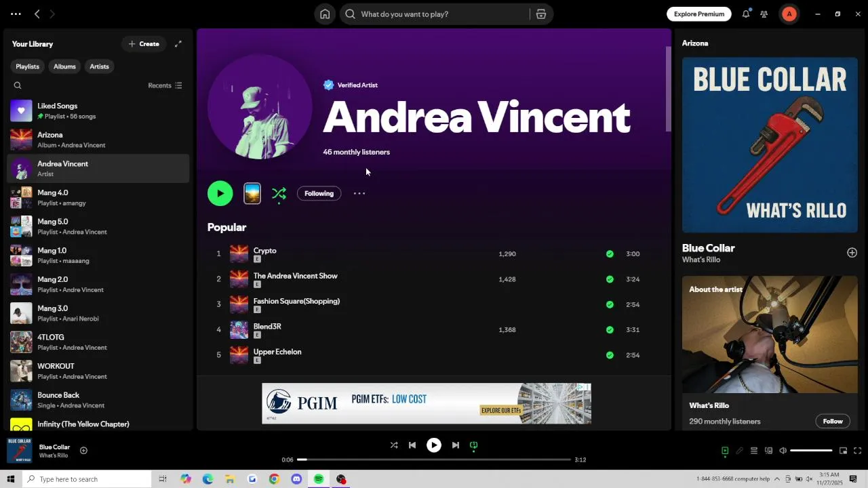The image size is (868, 488).
Task: Expand Your Library to full view
Action: [178, 44]
